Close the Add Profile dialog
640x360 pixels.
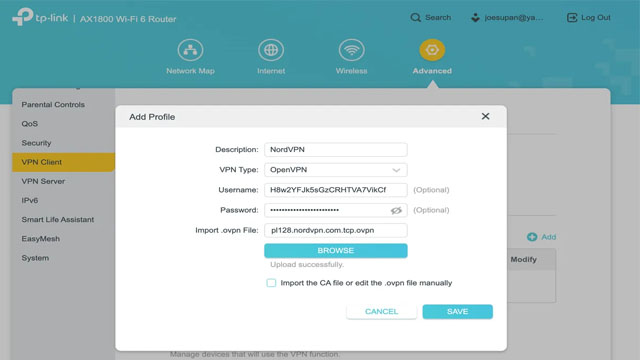click(485, 116)
